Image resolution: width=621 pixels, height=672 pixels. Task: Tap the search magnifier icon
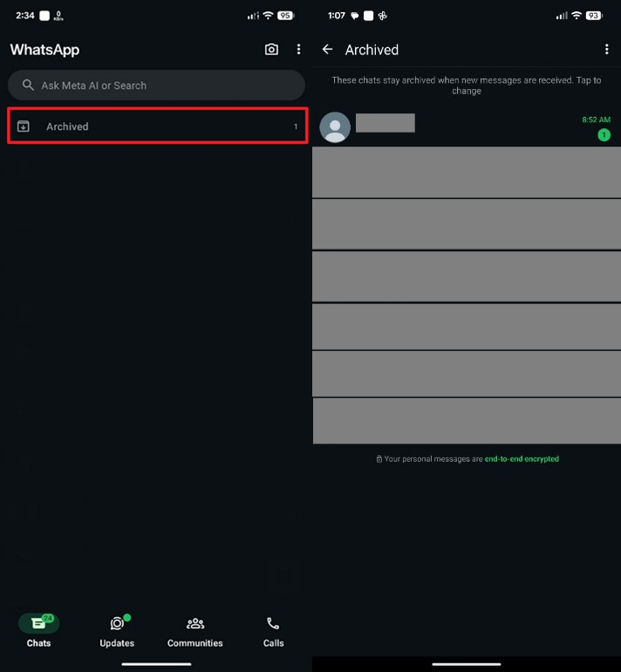click(x=28, y=85)
